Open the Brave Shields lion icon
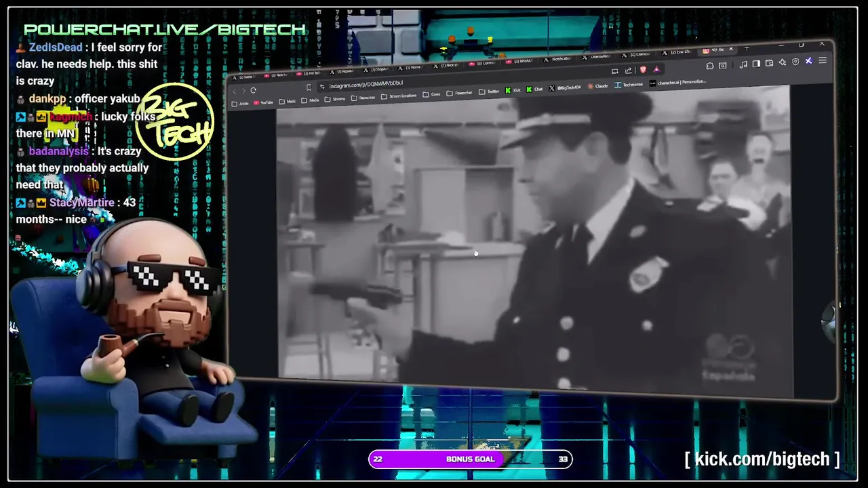This screenshot has width=868, height=488. [x=643, y=69]
